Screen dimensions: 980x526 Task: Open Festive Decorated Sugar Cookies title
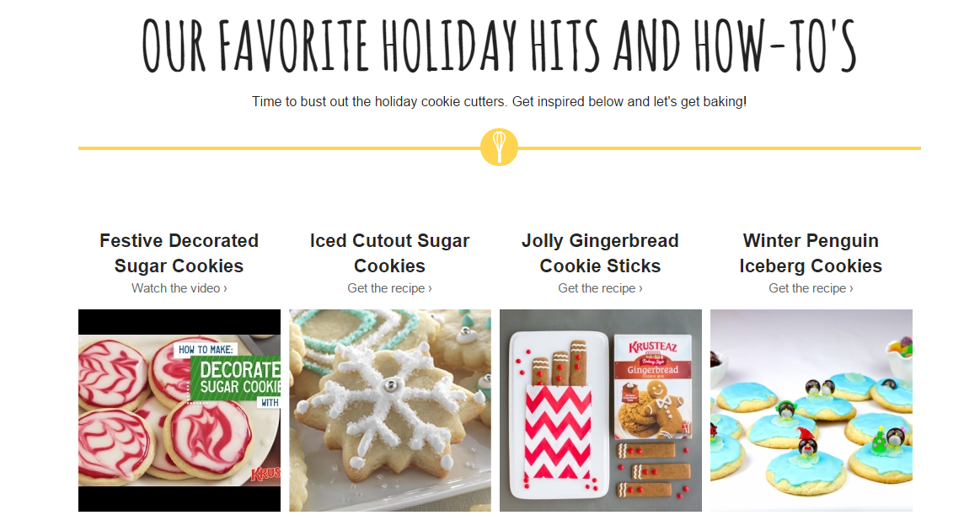[179, 253]
